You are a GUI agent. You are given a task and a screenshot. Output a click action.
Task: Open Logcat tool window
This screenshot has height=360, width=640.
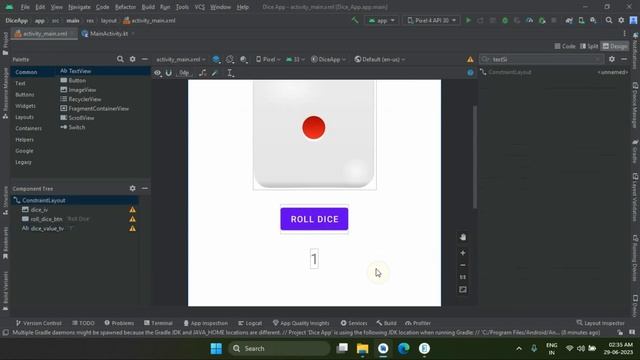tap(250, 323)
